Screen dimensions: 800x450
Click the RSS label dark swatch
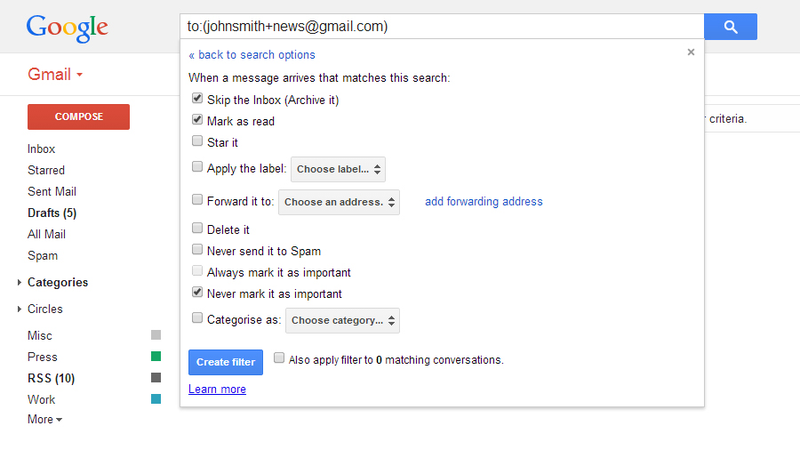(156, 378)
